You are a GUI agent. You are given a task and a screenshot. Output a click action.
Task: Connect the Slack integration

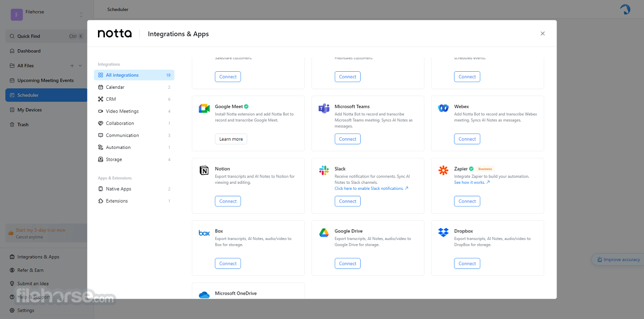coord(347,201)
